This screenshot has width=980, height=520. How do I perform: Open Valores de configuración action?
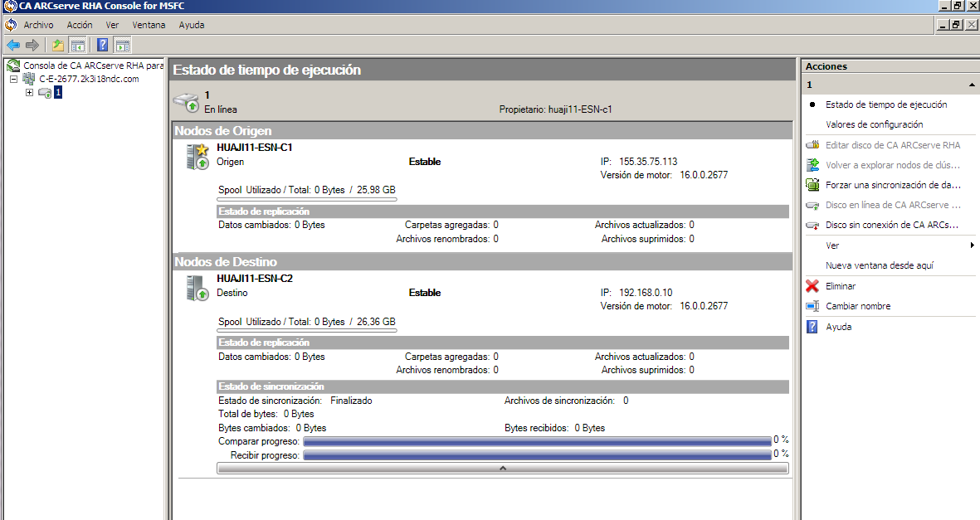(874, 124)
